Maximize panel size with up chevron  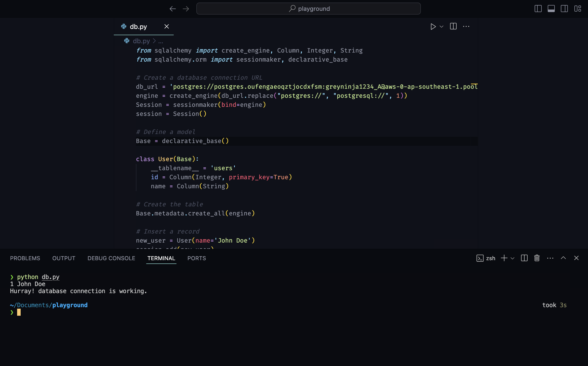tap(563, 258)
